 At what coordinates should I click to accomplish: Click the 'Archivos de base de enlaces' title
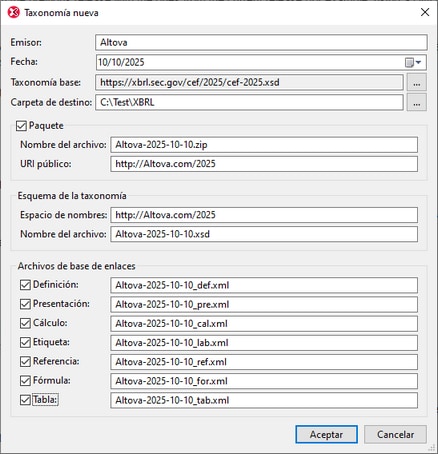click(76, 266)
